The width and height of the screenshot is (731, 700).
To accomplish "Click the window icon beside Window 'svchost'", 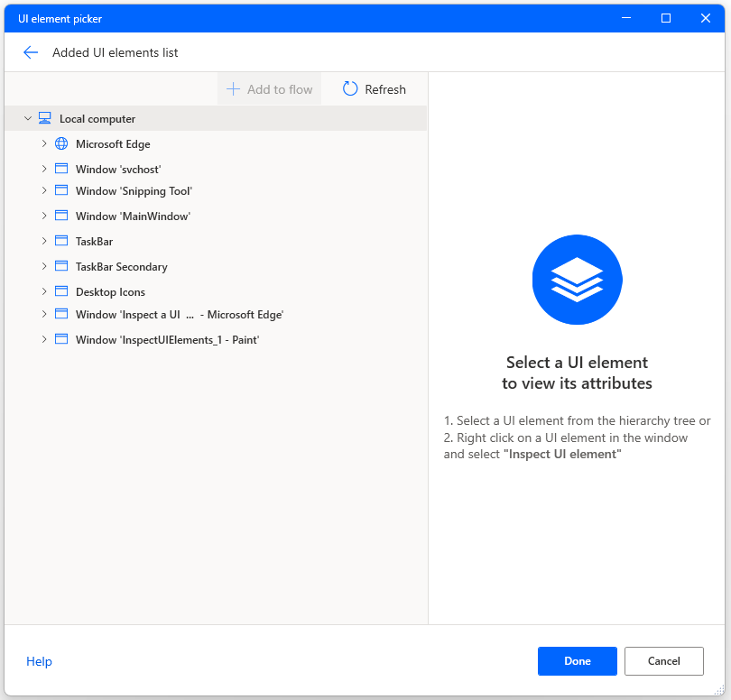I will [61, 169].
